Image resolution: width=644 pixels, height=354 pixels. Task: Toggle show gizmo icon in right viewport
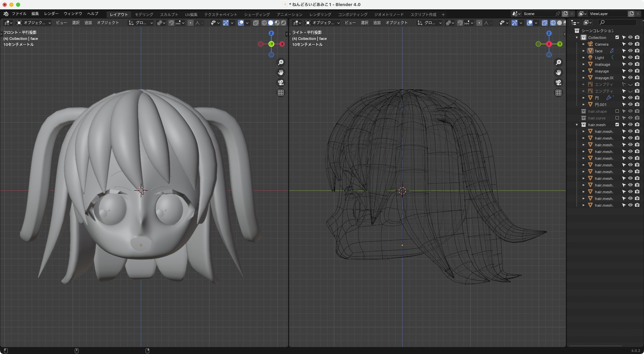[515, 23]
